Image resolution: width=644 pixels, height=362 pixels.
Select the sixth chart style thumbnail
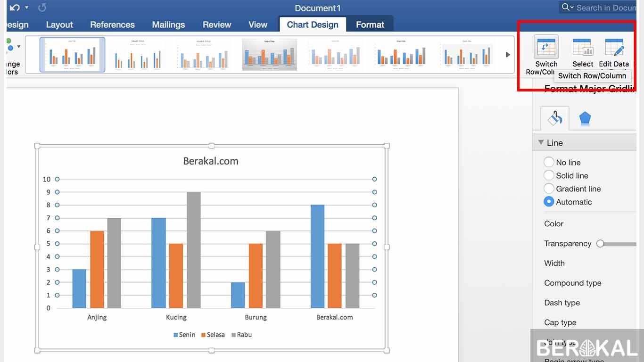(401, 55)
